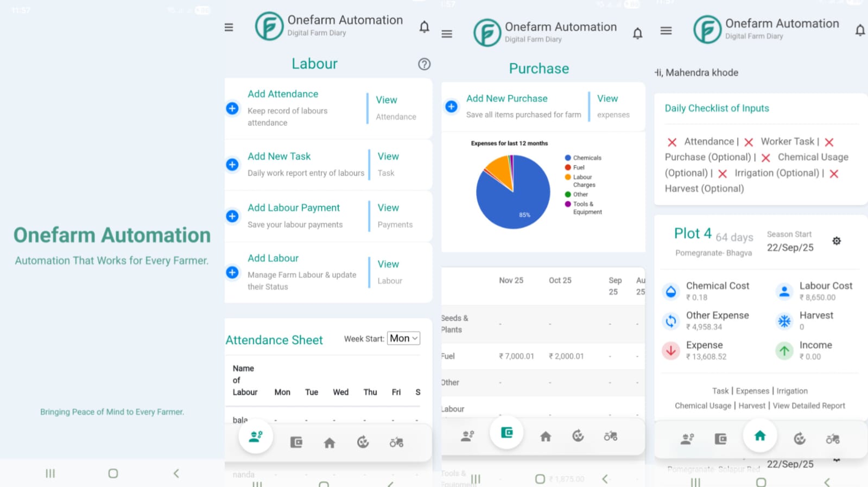Select the highlighted wallet purchase icon in navigation

pyautogui.click(x=506, y=433)
